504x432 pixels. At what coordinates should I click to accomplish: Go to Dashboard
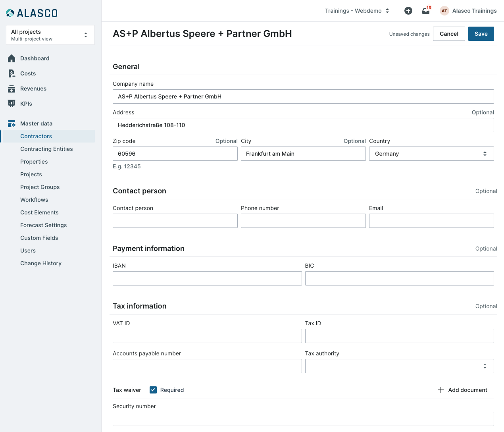[x=35, y=58]
